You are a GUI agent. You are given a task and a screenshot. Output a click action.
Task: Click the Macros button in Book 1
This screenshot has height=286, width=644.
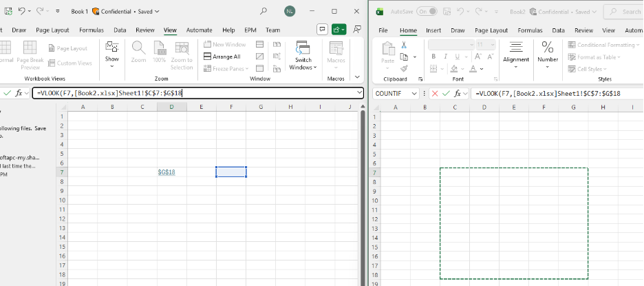(336, 55)
